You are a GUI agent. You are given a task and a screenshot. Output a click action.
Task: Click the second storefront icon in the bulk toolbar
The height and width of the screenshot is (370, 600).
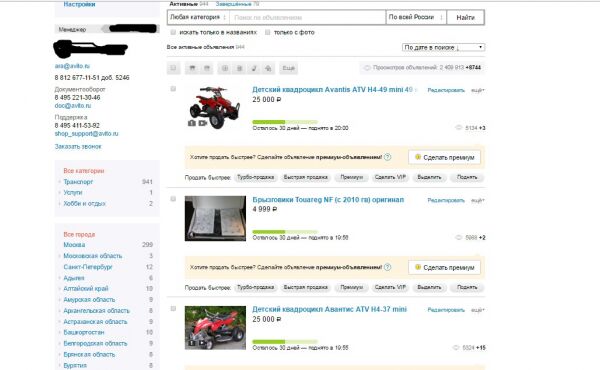click(x=207, y=68)
